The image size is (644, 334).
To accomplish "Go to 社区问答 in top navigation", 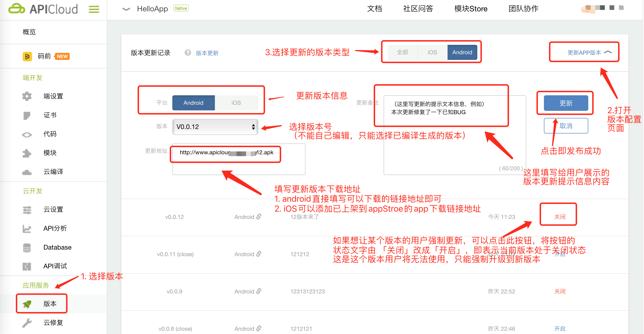I will pyautogui.click(x=418, y=9).
